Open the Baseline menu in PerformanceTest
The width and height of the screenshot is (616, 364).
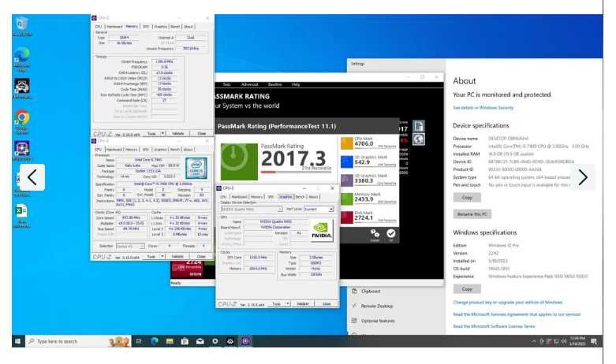(274, 84)
